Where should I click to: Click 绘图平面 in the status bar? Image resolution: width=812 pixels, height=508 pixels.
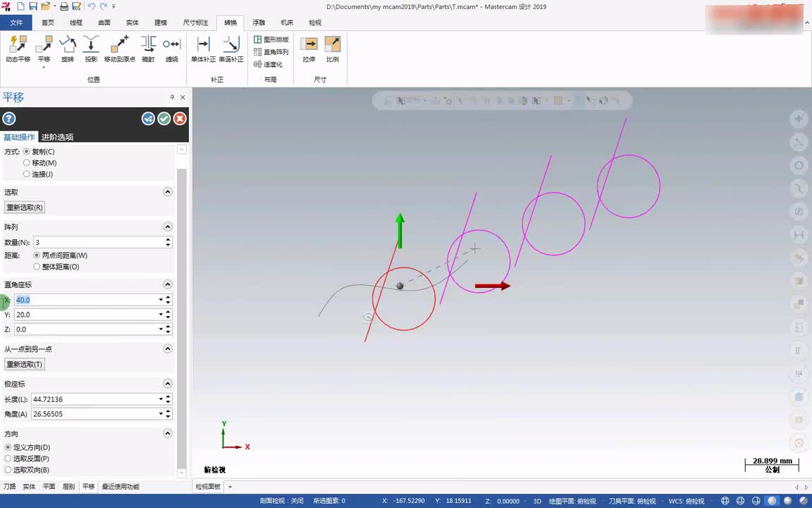(572, 501)
